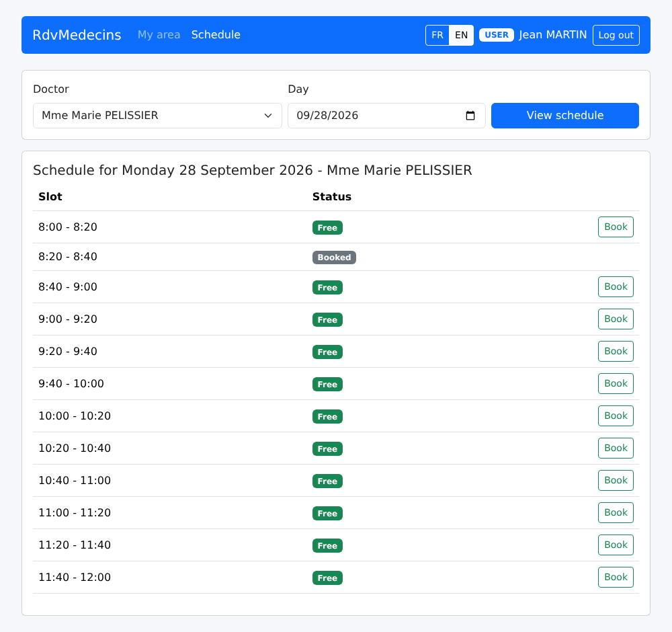Click the Free badge for 9:40 - 10:00

pos(327,384)
